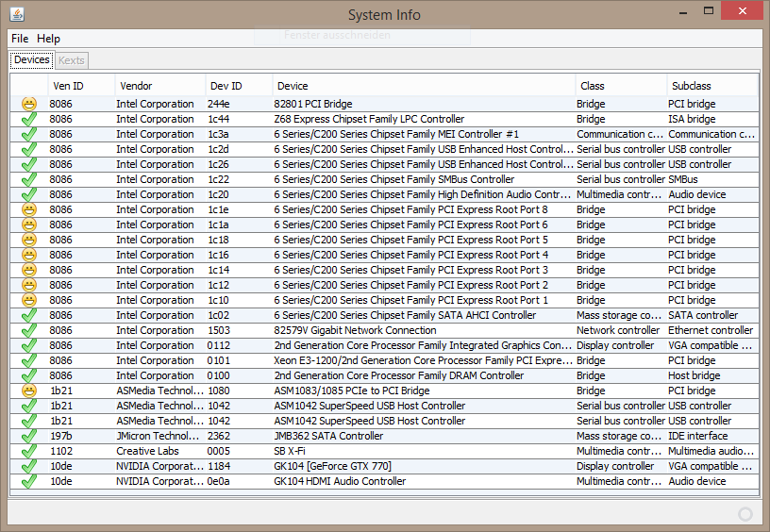Sort by the Subclass column header
770x532 pixels.
click(712, 86)
